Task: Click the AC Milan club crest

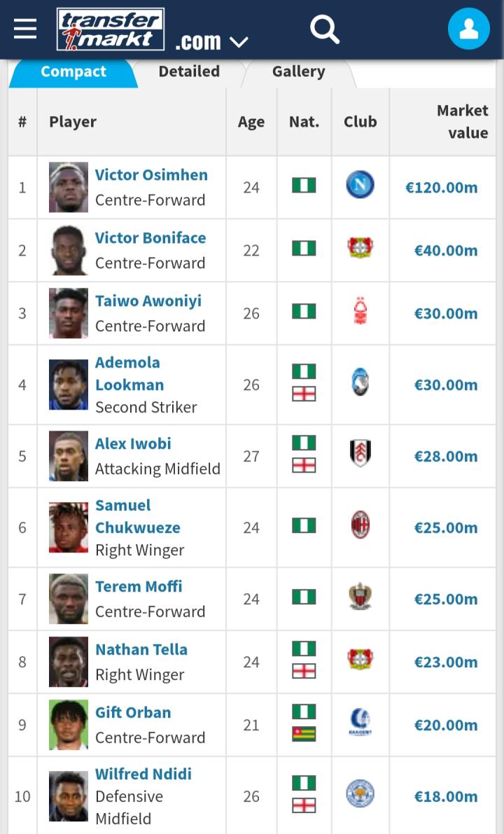Action: pyautogui.click(x=360, y=526)
